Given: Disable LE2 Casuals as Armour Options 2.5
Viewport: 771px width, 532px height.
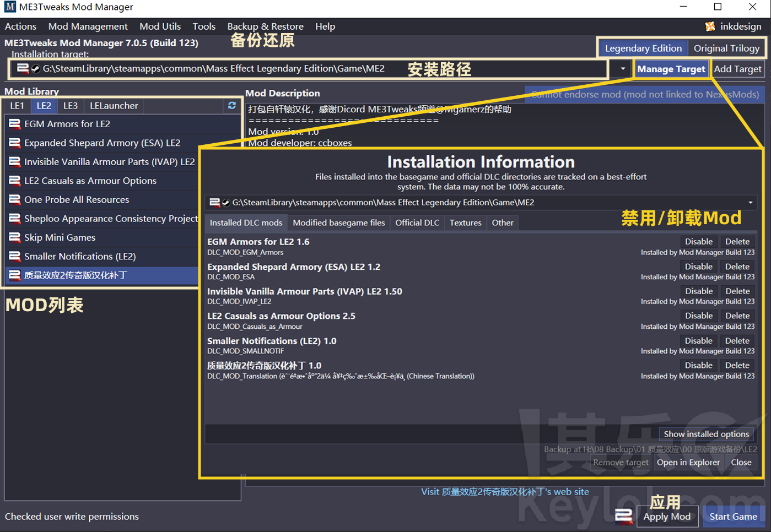Looking at the screenshot, I should [699, 316].
